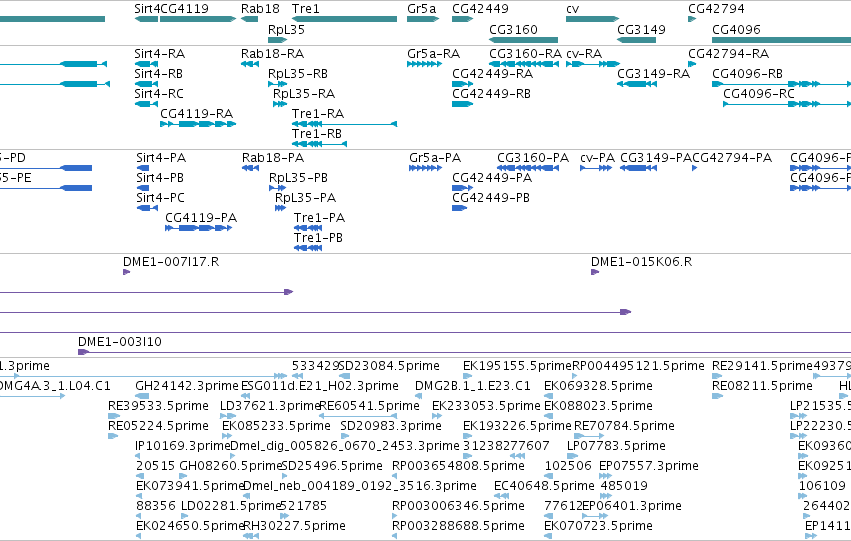
Task: Select EST RE39533.5prime
Action: coord(113,416)
